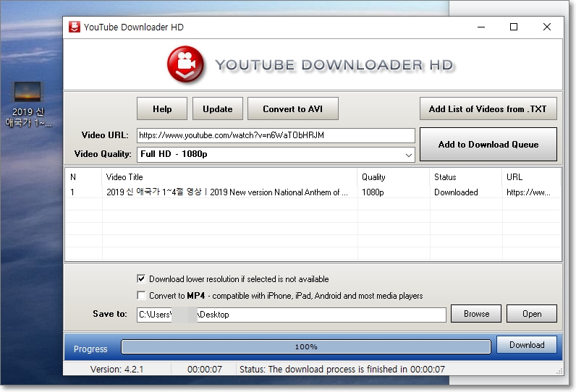The height and width of the screenshot is (392, 576).
Task: Open the Help button
Action: pyautogui.click(x=162, y=108)
